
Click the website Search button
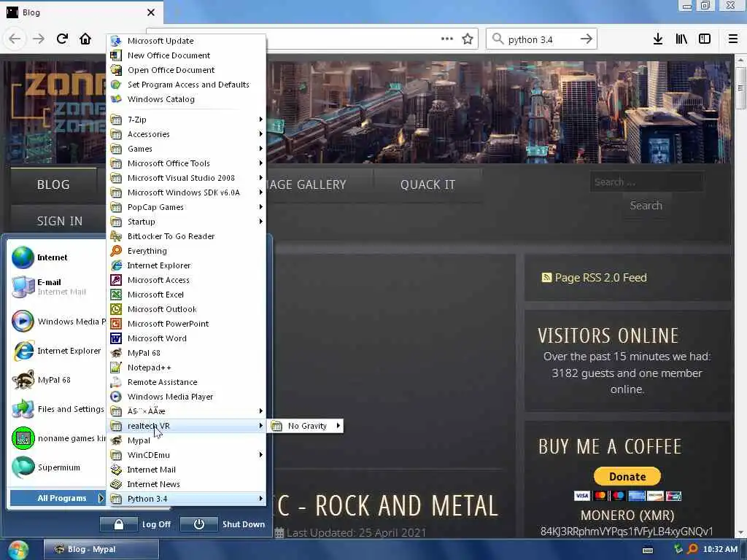(646, 206)
